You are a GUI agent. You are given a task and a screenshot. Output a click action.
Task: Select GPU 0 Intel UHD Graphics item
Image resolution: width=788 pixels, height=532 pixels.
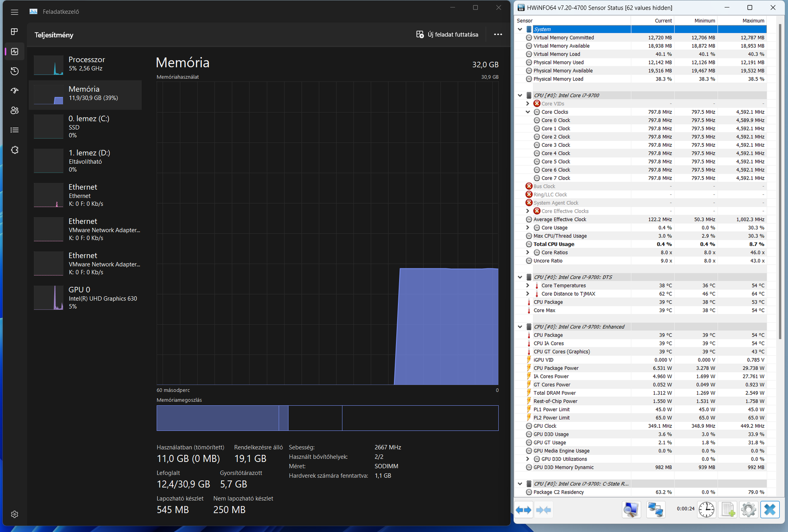tap(86, 298)
